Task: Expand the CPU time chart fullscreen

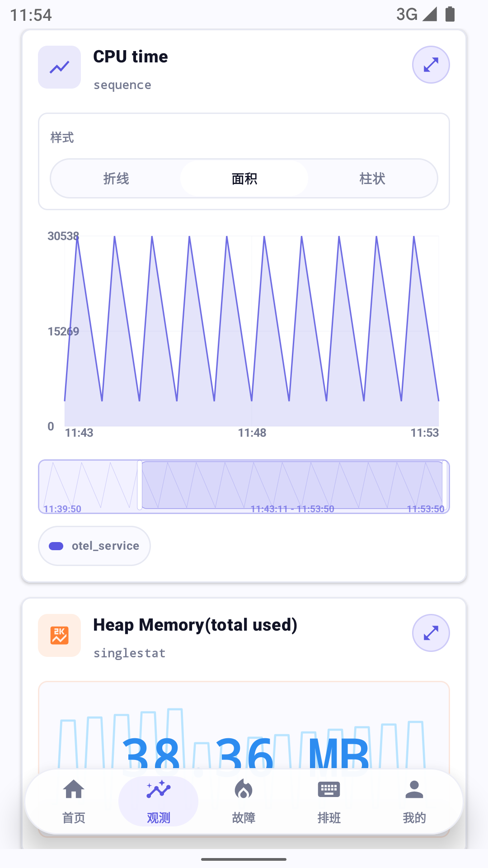Action: coord(431,65)
